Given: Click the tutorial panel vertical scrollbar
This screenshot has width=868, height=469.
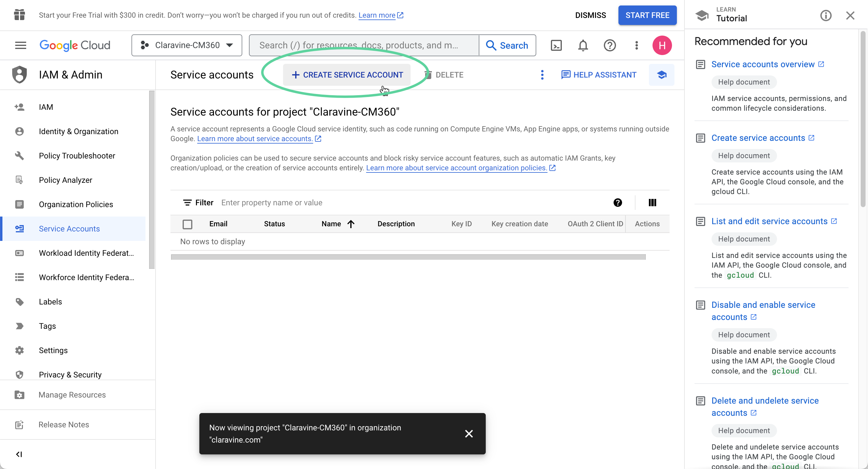Looking at the screenshot, I should [x=863, y=120].
